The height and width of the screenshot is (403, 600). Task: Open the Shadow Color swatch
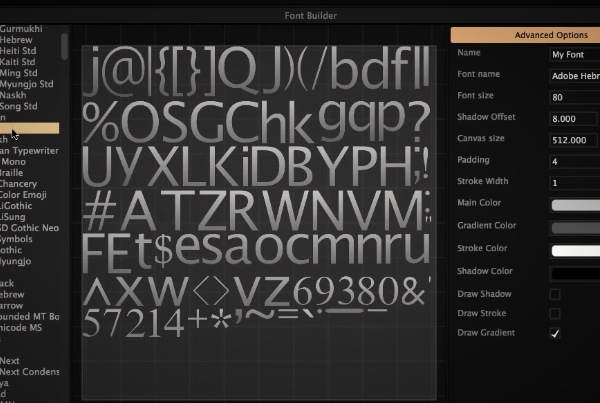point(576,273)
